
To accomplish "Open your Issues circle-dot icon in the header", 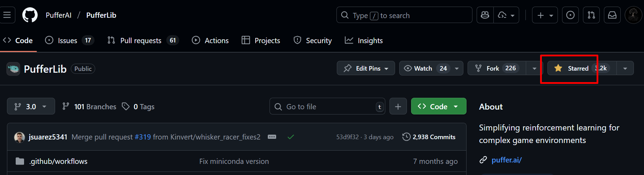I will click(x=570, y=15).
